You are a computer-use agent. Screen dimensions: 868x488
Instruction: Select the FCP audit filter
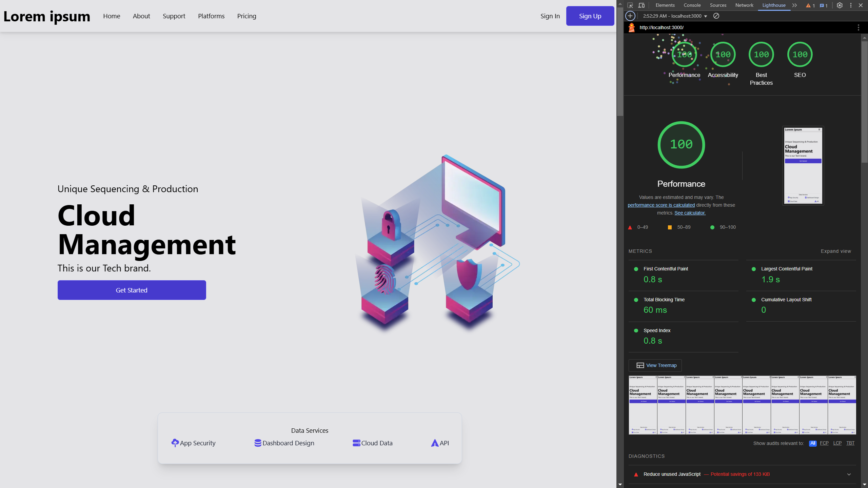[824, 443]
